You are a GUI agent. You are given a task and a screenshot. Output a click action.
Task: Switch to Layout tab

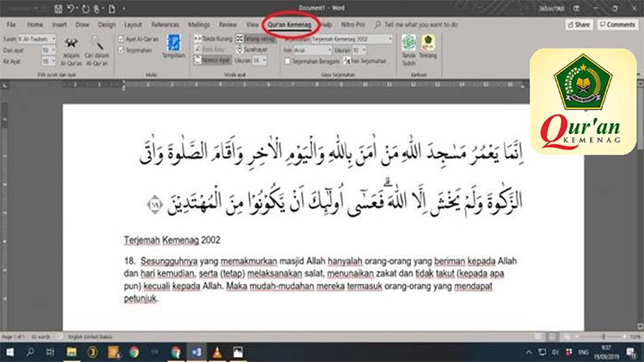coord(132,24)
